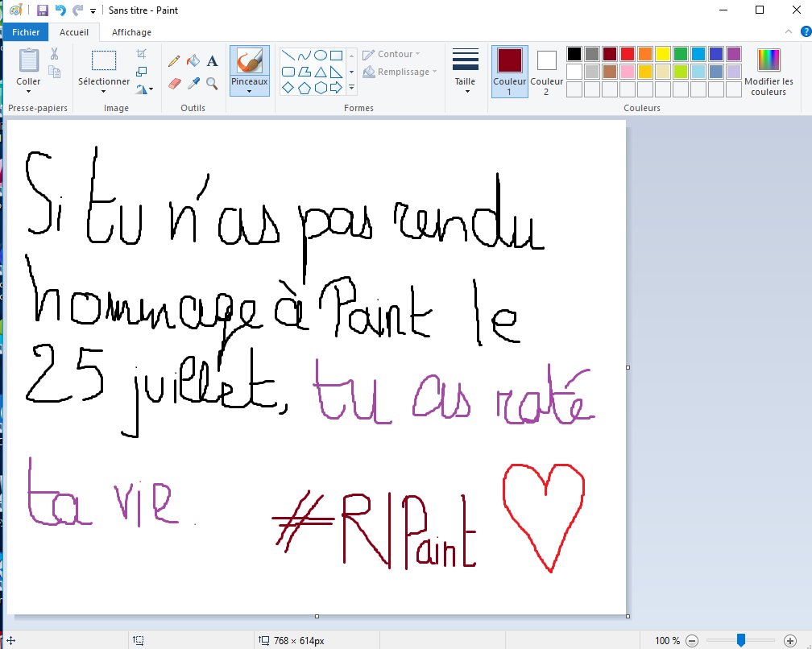Image resolution: width=812 pixels, height=649 pixels.
Task: Pick the red color swatch
Action: 627,54
